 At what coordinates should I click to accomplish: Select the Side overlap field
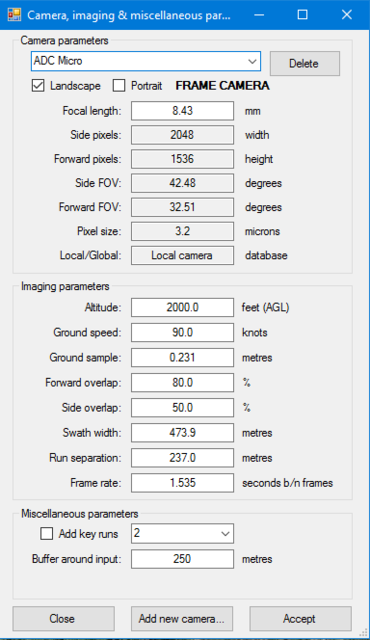[x=182, y=408]
